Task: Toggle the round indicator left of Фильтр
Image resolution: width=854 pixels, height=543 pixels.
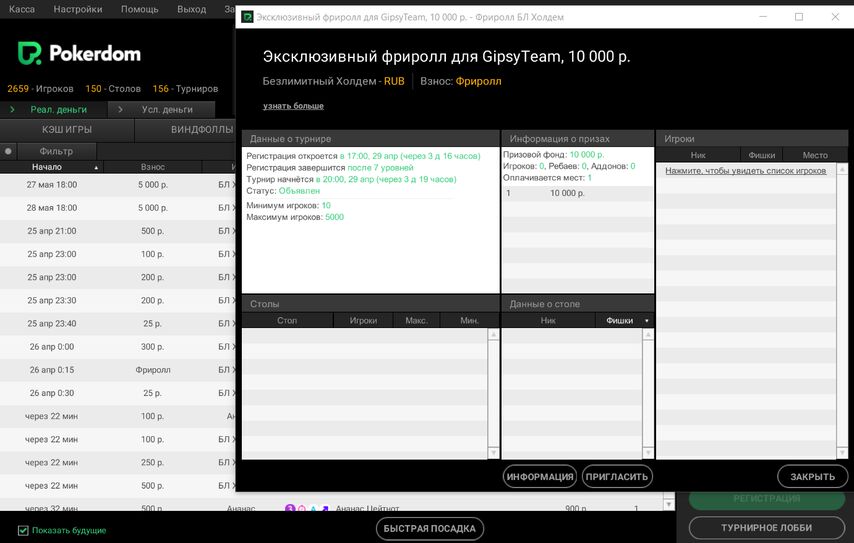Action: [x=8, y=151]
